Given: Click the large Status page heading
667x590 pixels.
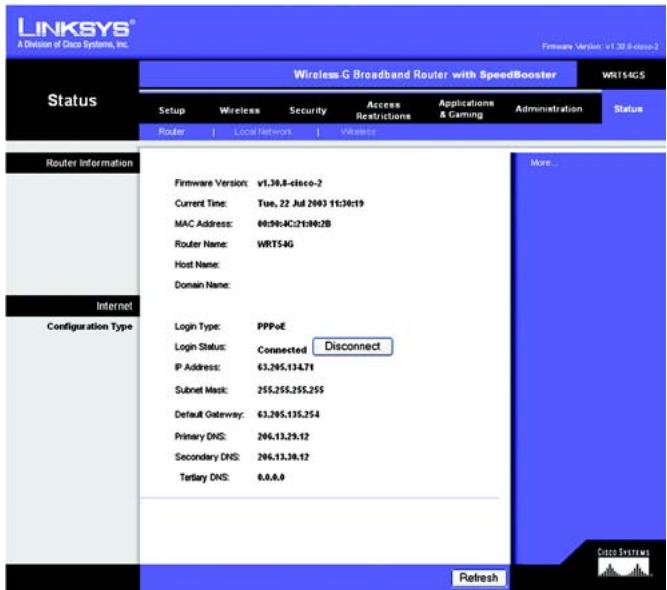Looking at the screenshot, I should click(x=72, y=100).
